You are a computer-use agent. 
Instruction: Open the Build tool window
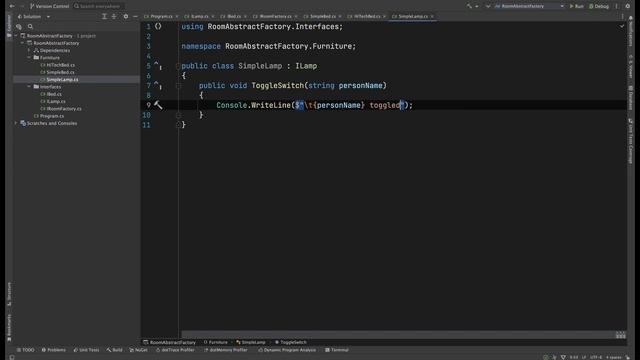tap(114, 350)
